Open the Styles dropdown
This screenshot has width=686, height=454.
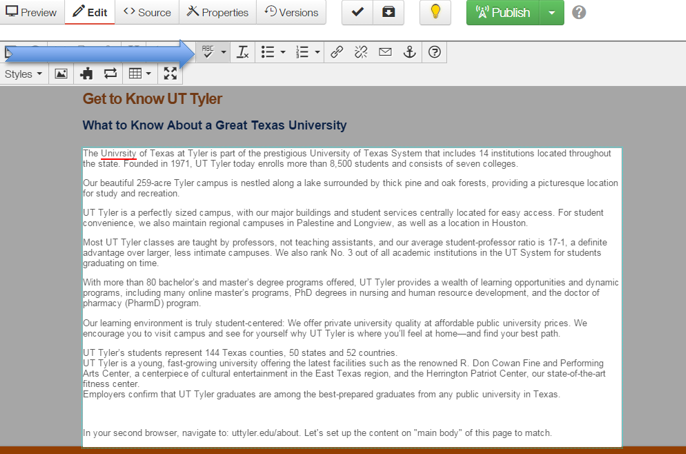pyautogui.click(x=23, y=74)
